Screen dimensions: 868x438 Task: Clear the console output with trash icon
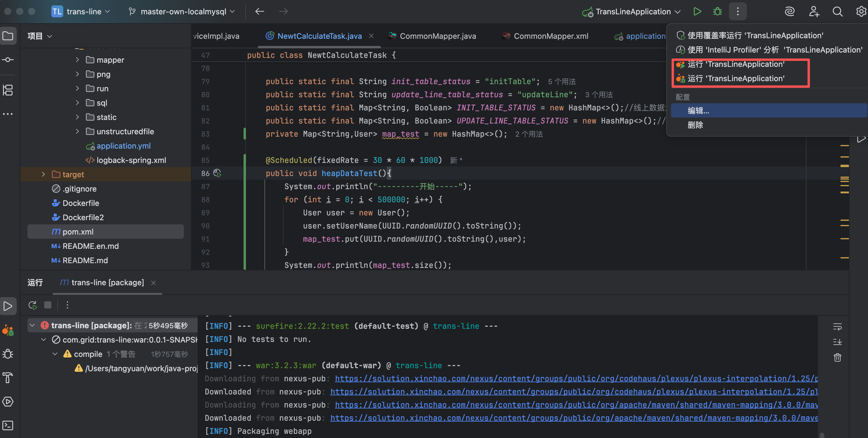(837, 357)
